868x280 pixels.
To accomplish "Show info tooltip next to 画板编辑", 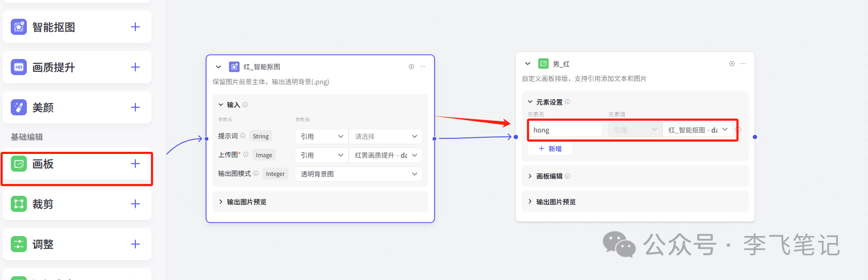I will 567,176.
